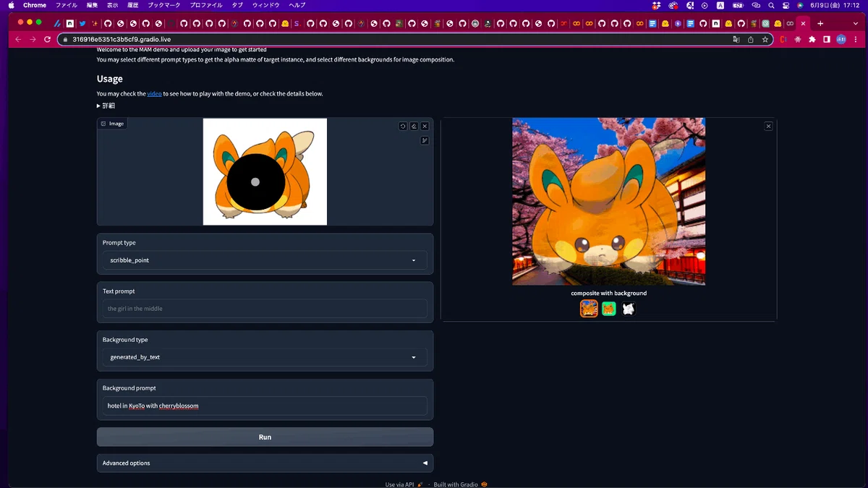Expand the Advanced options accordion
The height and width of the screenshot is (488, 868).
265,463
